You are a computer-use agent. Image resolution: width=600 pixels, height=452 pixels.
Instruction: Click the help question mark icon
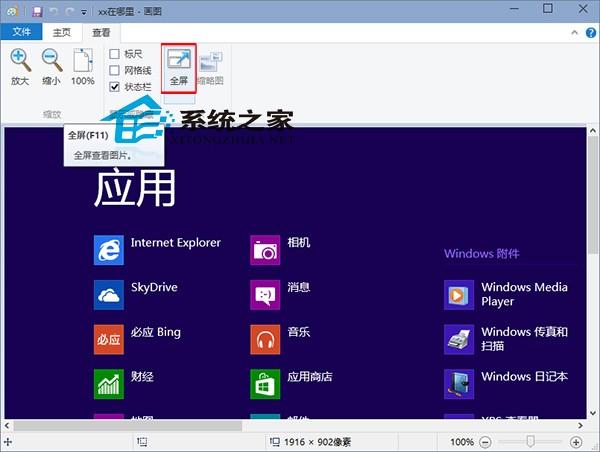click(589, 31)
